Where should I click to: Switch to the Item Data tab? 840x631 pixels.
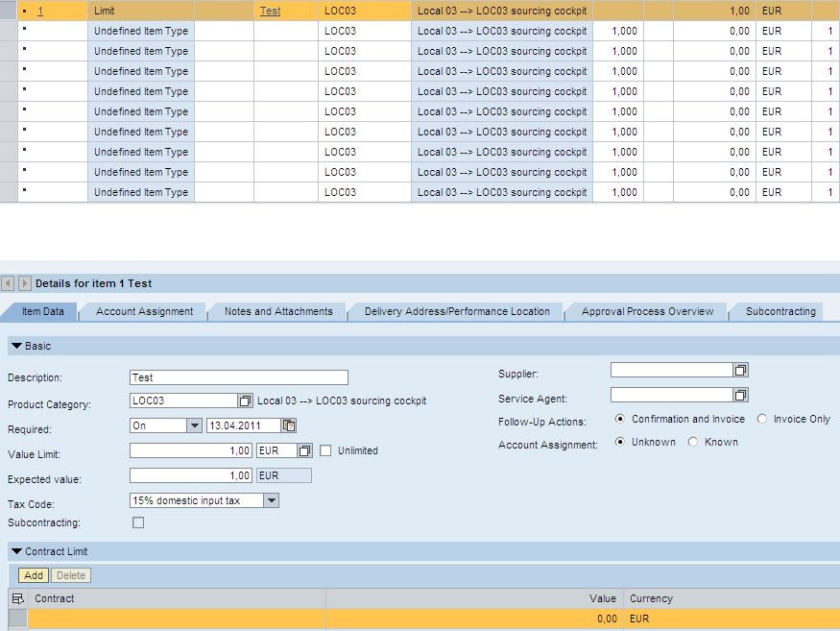pos(43,311)
